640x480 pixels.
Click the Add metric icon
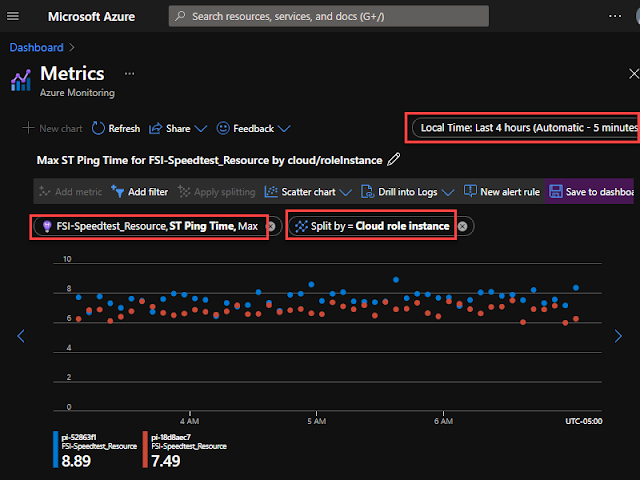point(44,191)
